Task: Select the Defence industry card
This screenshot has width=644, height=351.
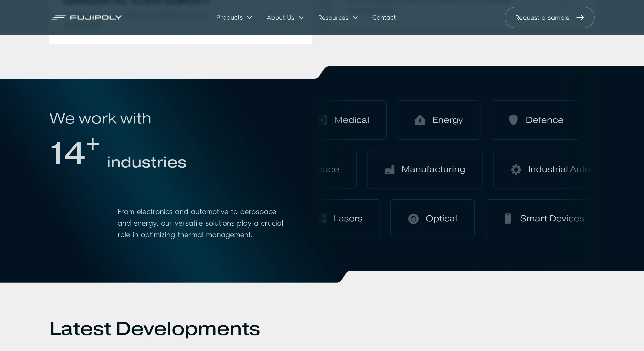Action: 536,120
